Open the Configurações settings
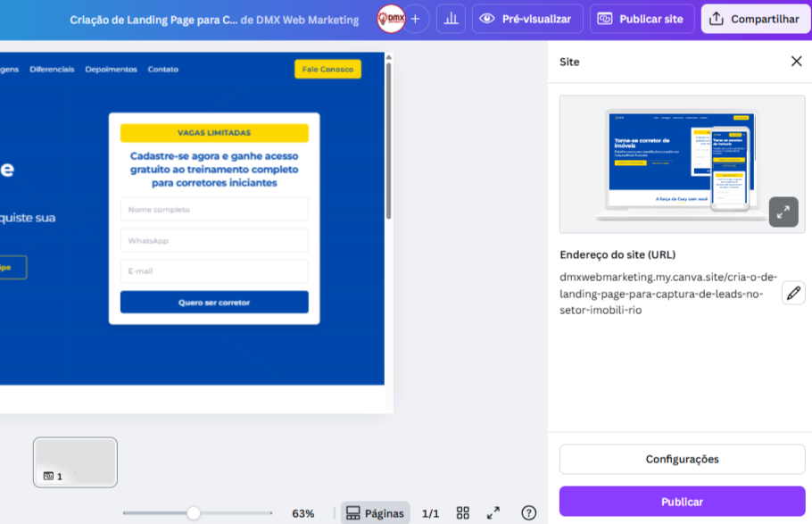Image resolution: width=812 pixels, height=524 pixels. (x=682, y=460)
